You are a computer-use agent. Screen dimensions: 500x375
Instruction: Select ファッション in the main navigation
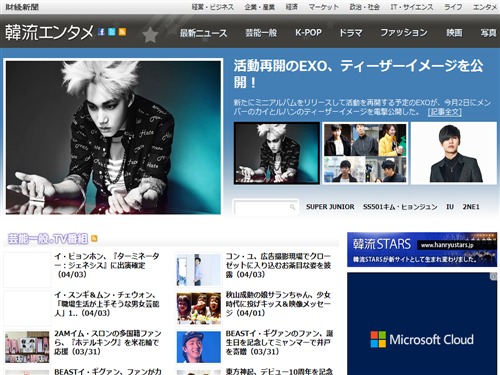[x=404, y=33]
